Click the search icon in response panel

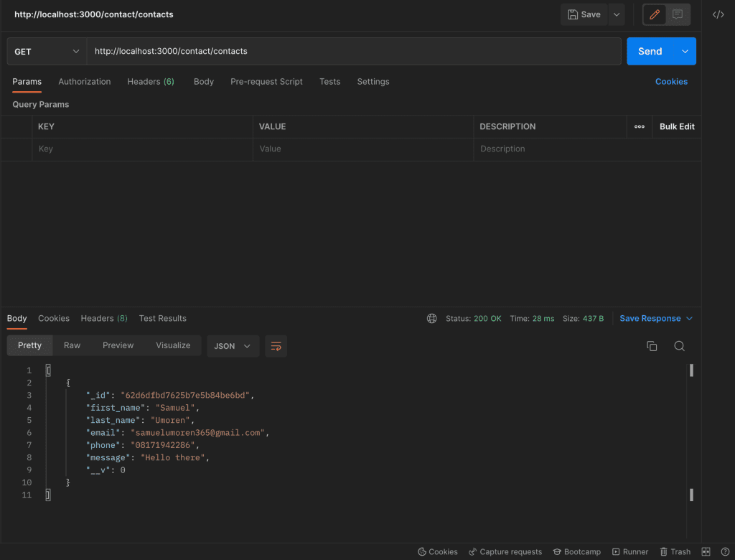679,346
